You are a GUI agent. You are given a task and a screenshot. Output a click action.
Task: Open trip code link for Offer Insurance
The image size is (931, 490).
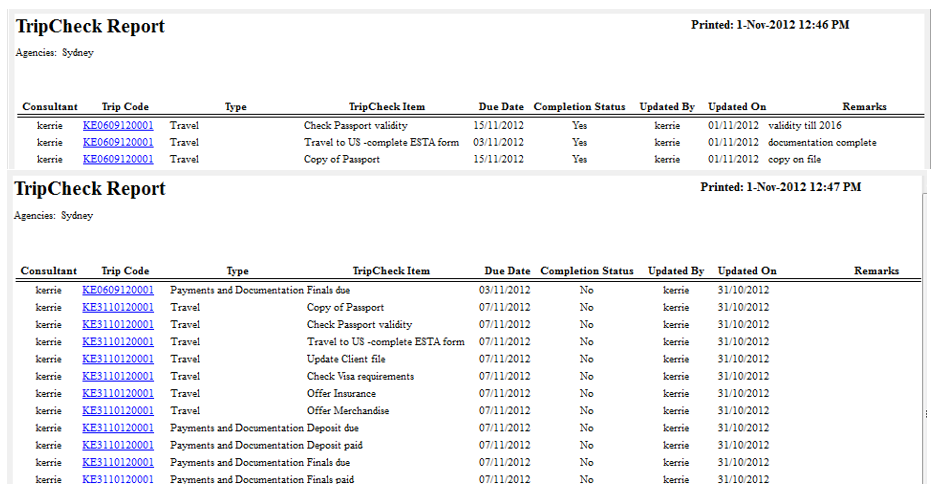coord(118,394)
